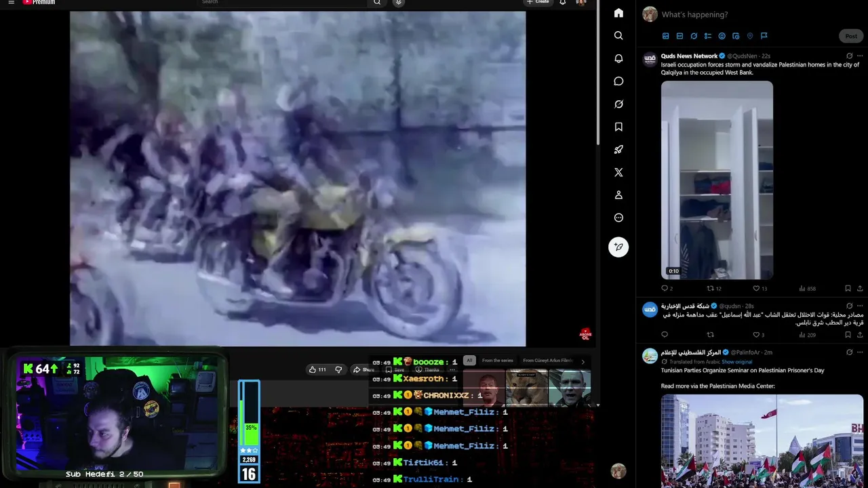Open X Explore search icon in sidebar
Image resolution: width=868 pixels, height=488 pixels.
coord(618,35)
